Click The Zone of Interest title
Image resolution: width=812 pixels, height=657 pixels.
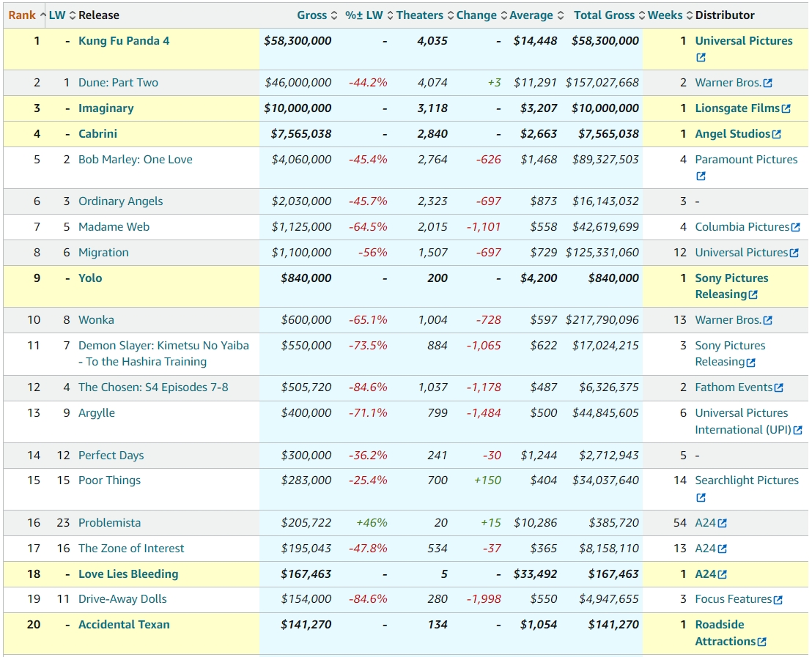(131, 549)
